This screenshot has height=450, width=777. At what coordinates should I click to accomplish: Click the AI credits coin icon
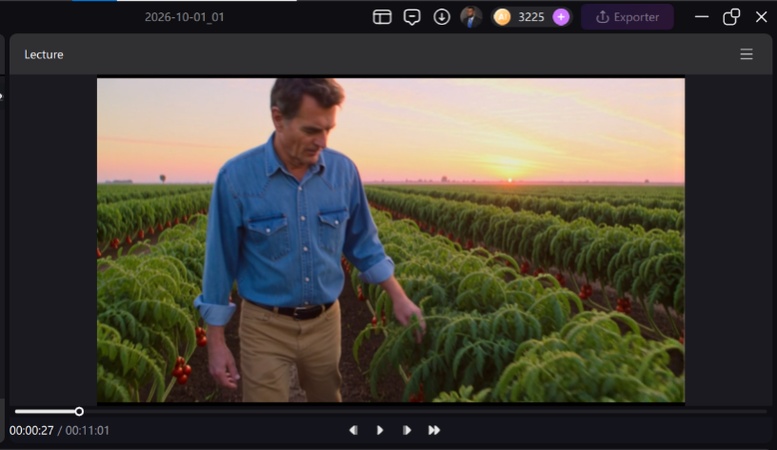pos(502,17)
